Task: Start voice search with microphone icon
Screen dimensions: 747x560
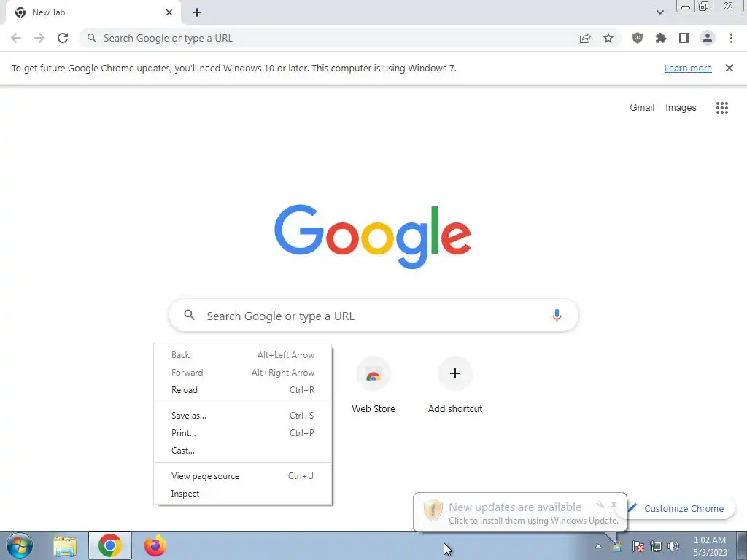Action: 557,315
